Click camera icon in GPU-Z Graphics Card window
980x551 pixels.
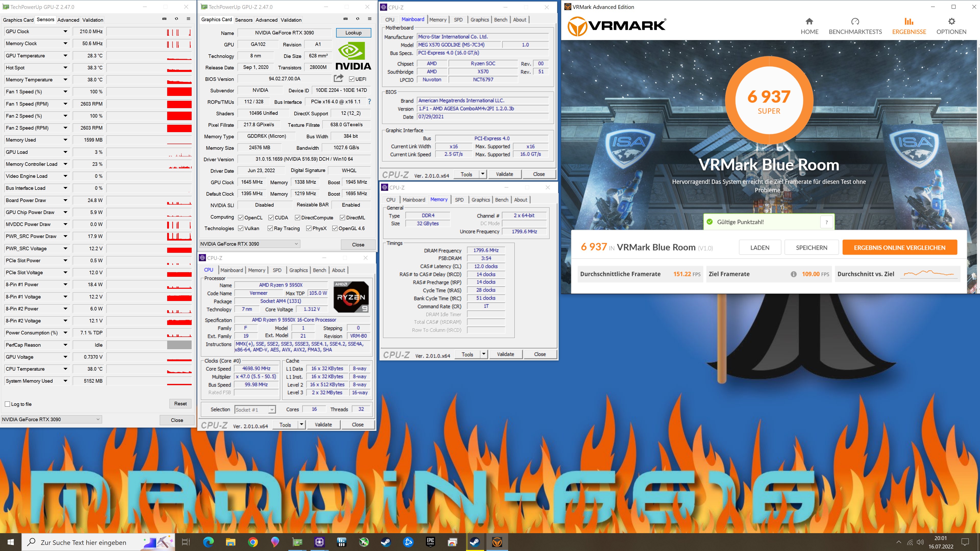click(346, 19)
